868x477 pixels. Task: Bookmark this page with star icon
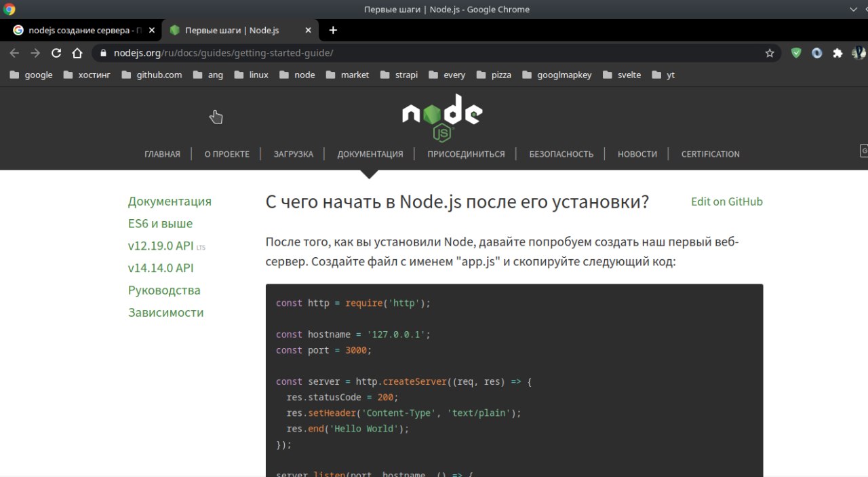[x=770, y=53]
